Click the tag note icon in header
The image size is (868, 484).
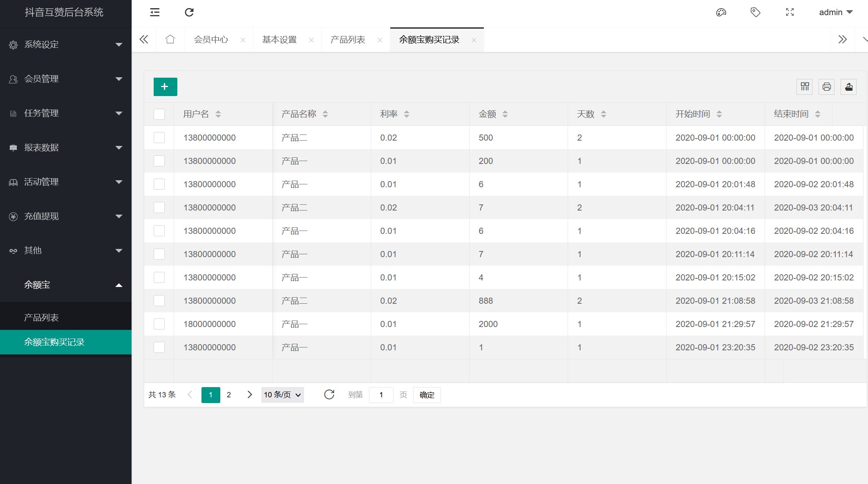tap(756, 12)
